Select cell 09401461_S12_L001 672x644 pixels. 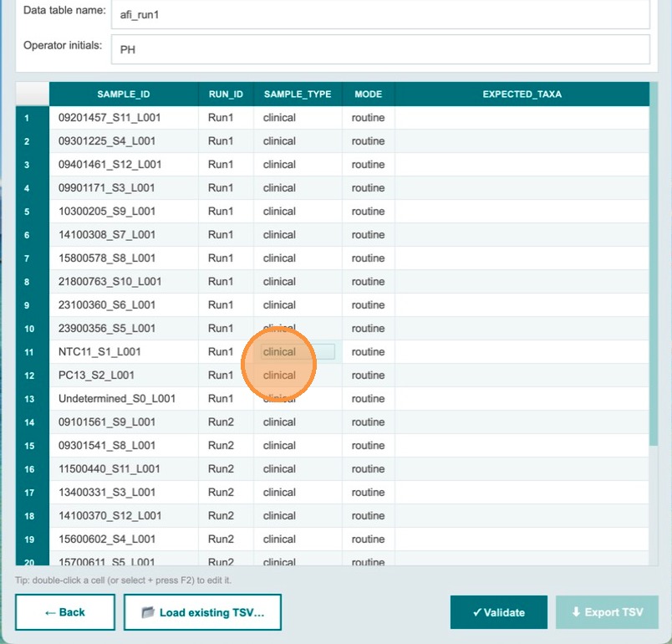(x=124, y=165)
